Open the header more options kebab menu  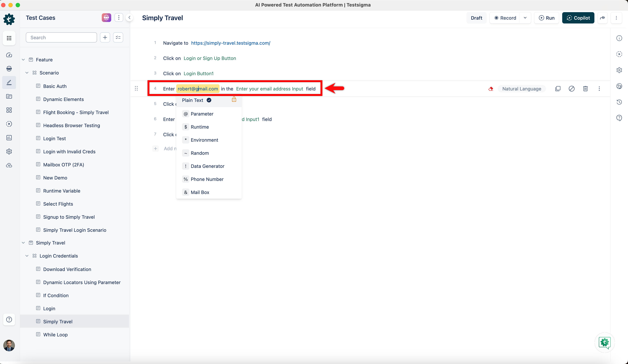click(x=616, y=18)
